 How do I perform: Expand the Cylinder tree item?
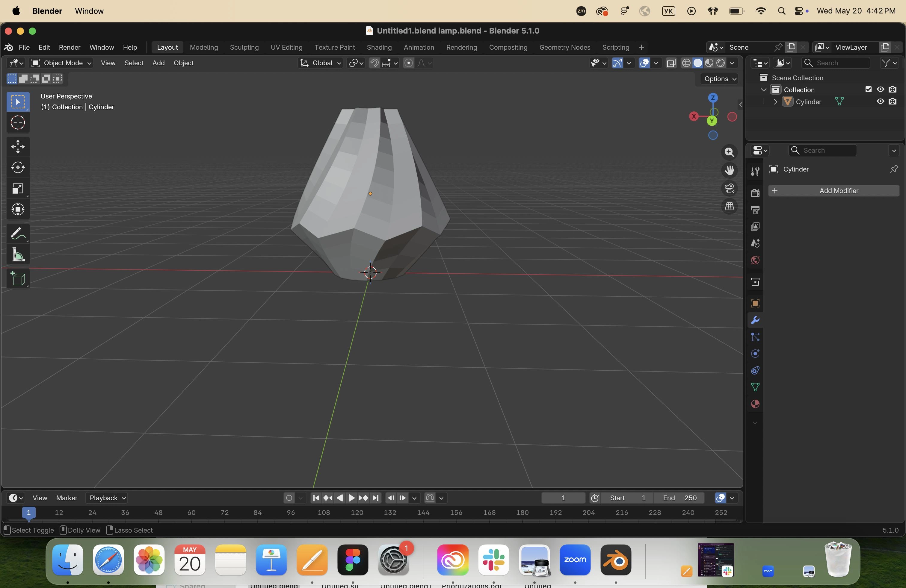click(775, 102)
